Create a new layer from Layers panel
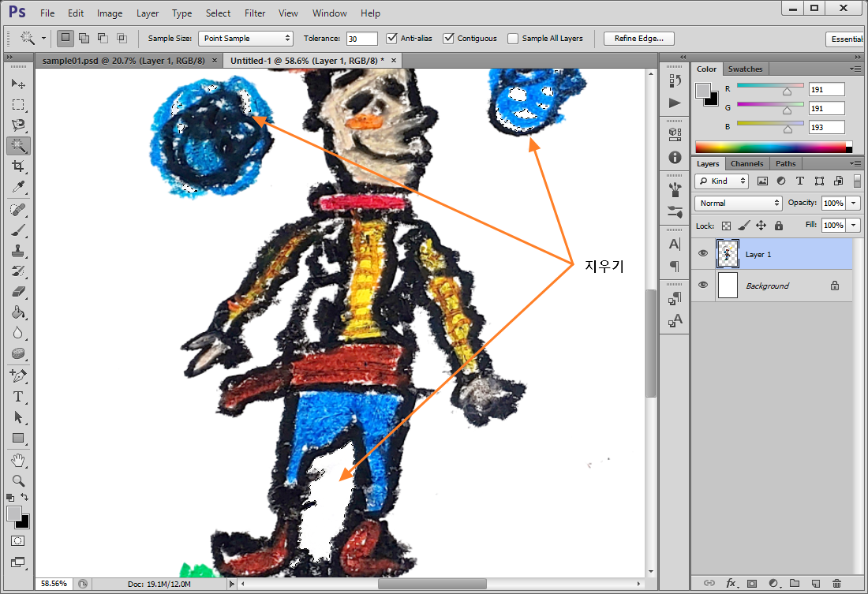 click(x=815, y=583)
